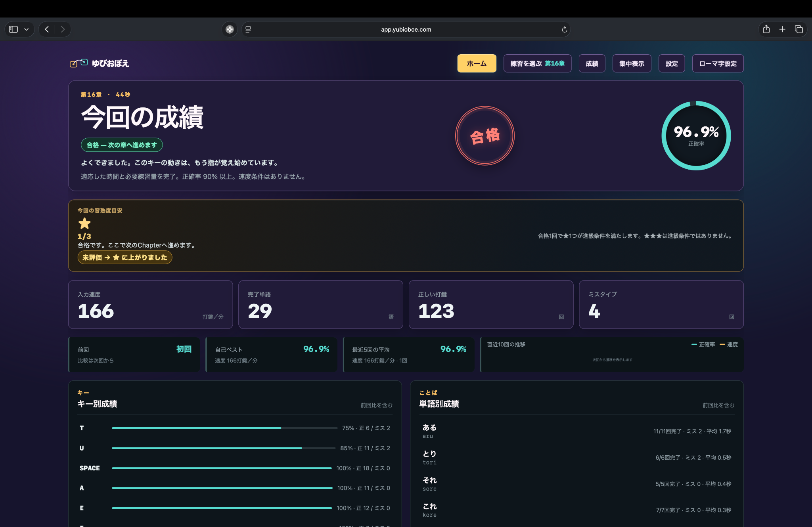This screenshot has width=812, height=527.
Task: Go back with the browser back arrow
Action: point(47,29)
